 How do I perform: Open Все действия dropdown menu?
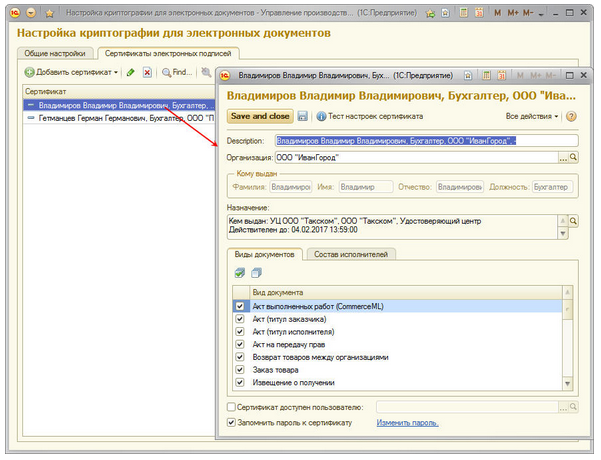(x=532, y=116)
